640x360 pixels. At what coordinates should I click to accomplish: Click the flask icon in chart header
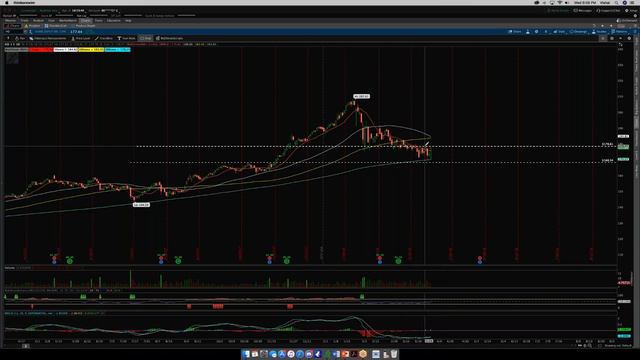[x=528, y=31]
